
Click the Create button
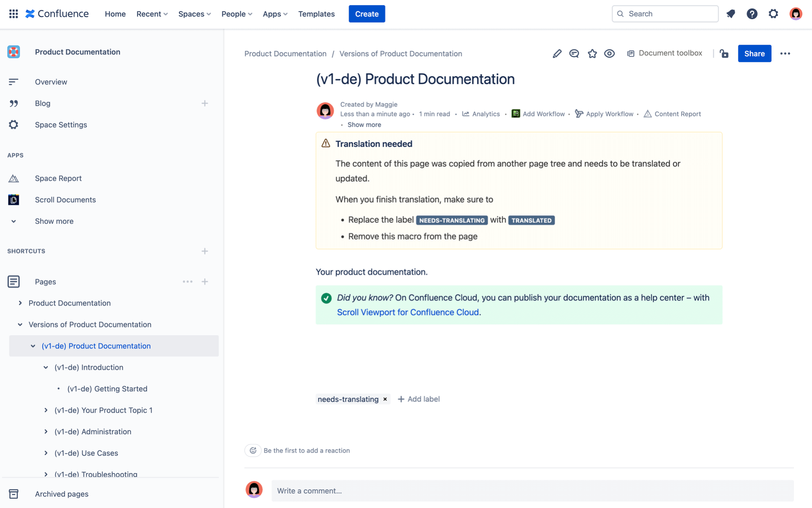pyautogui.click(x=367, y=14)
